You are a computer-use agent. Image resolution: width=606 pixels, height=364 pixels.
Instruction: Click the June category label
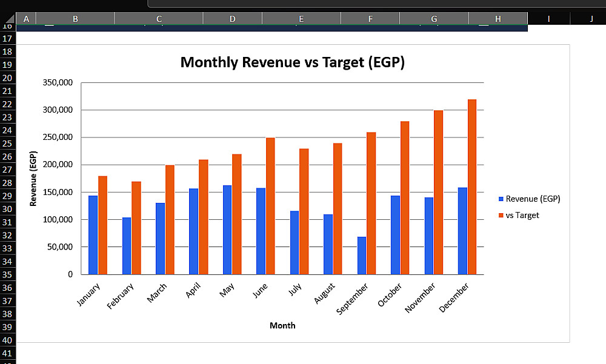click(x=260, y=291)
